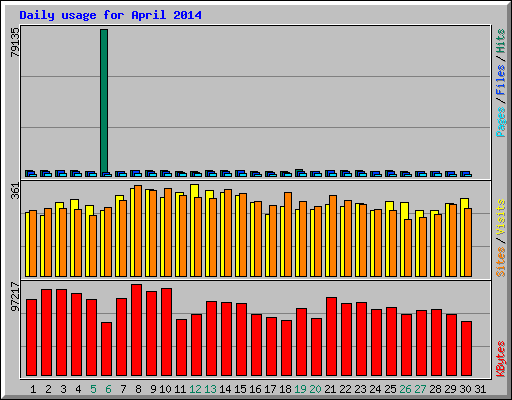The width and height of the screenshot is (512, 400).
Task: Click the title 'Daily usage for April 2014'
Action: point(110,15)
